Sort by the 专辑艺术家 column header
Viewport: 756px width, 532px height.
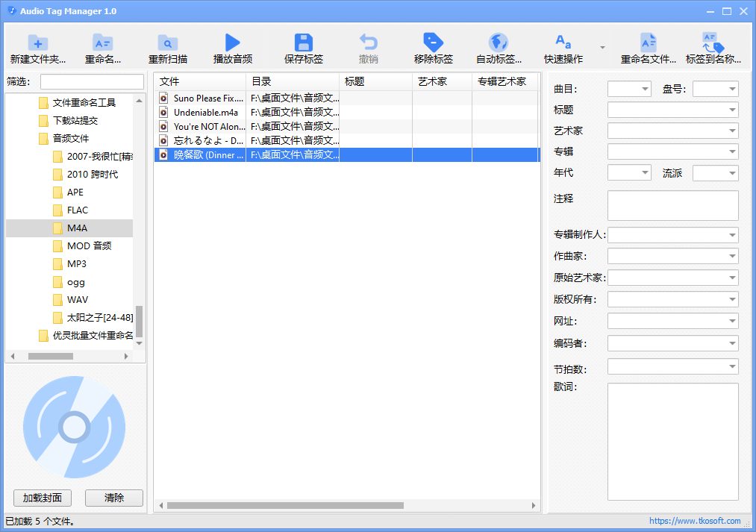[x=504, y=81]
